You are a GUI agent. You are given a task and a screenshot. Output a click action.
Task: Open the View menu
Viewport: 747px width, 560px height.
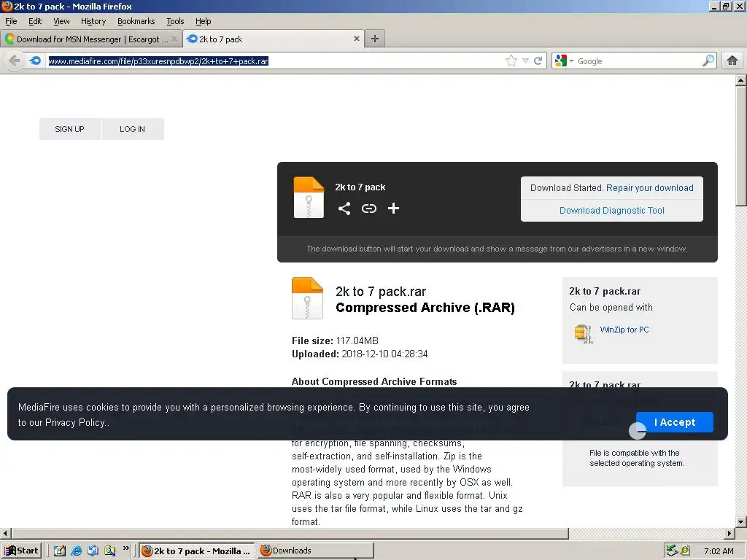point(61,21)
